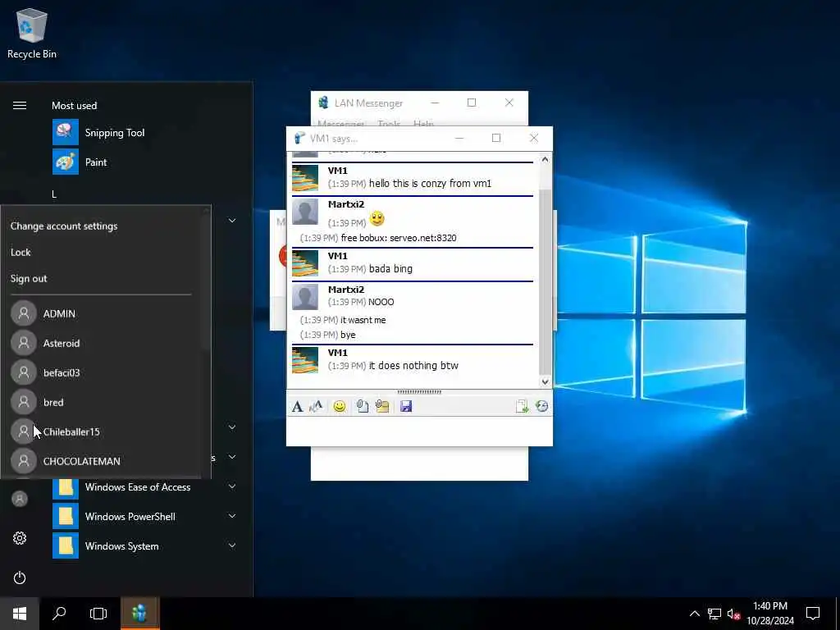The height and width of the screenshot is (630, 840).
Task: Open message history clock icon
Action: click(x=541, y=406)
